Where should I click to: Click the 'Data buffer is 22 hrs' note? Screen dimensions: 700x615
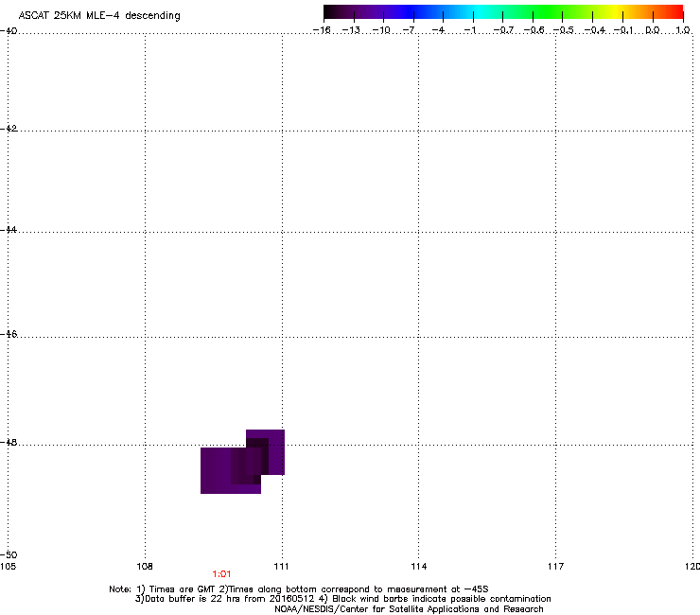pyautogui.click(x=342, y=599)
